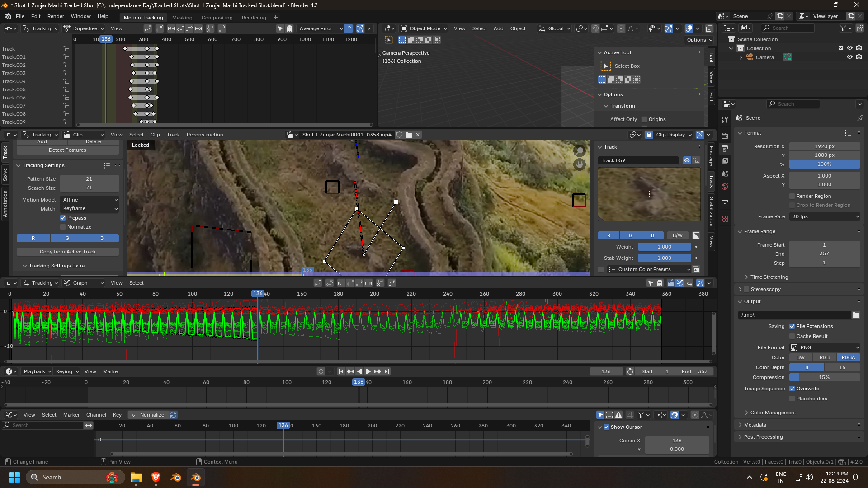Screen dimensions: 868x488
Task: Open File Explorer from the taskbar
Action: click(x=136, y=477)
